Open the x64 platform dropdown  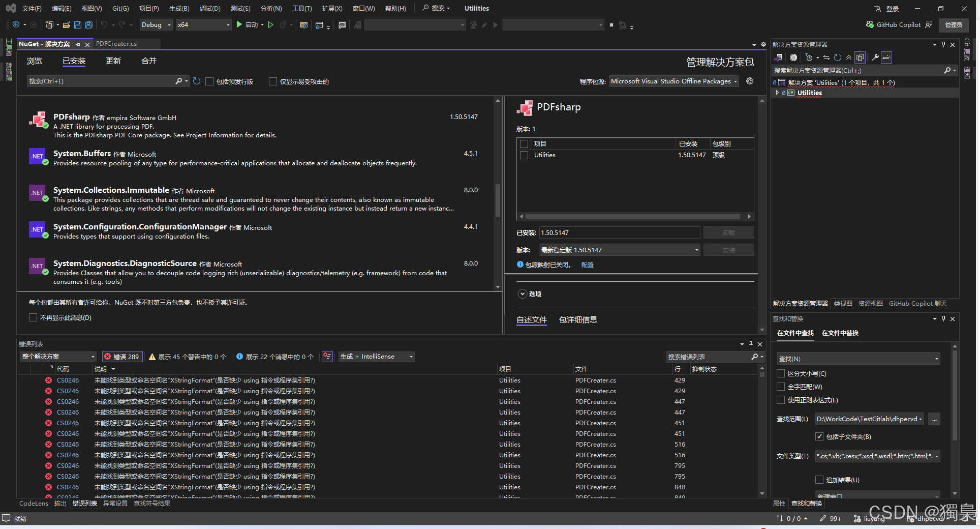tap(203, 24)
